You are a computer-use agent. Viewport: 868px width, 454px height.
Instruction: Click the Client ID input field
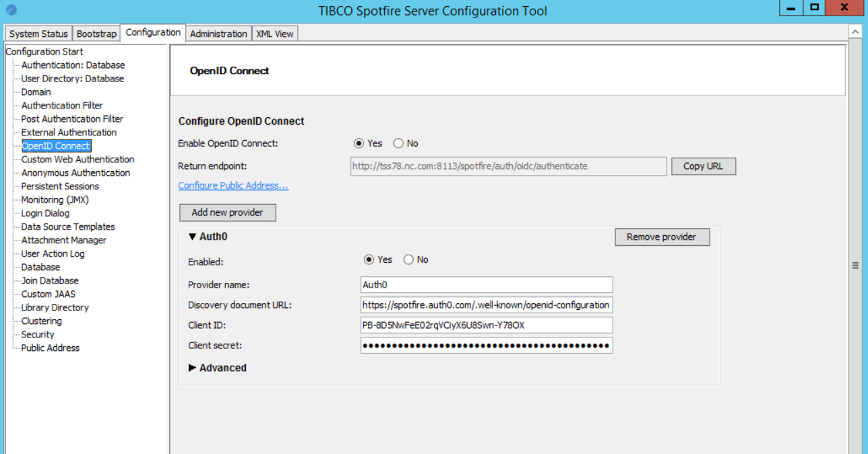pyautogui.click(x=487, y=325)
